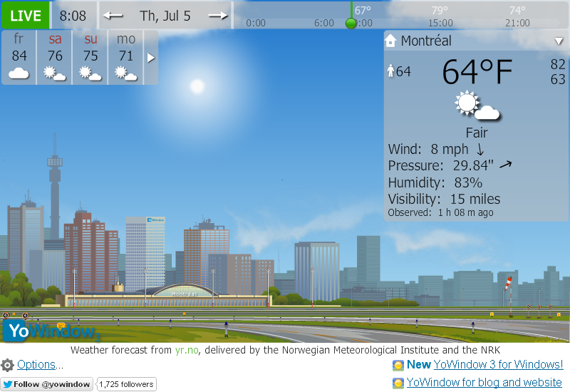Click the fair weather sun-cloud icon
This screenshot has width=570, height=392.
coord(477,106)
